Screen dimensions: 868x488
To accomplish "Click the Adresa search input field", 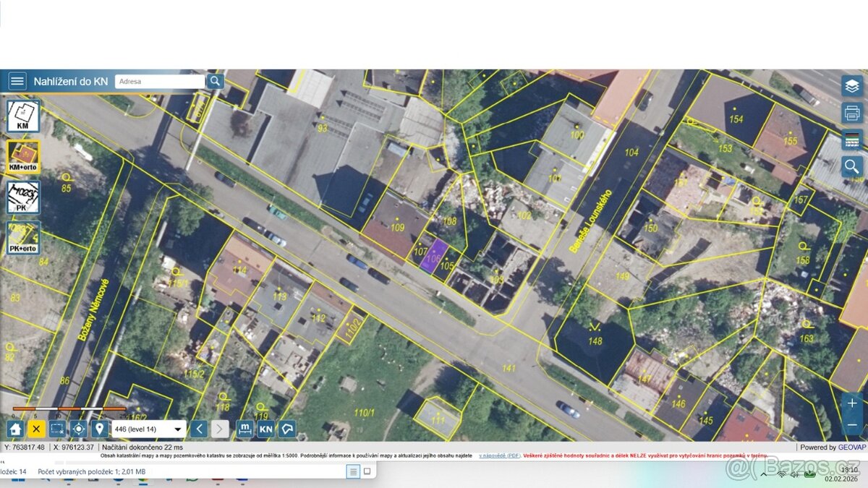I will pyautogui.click(x=159, y=82).
